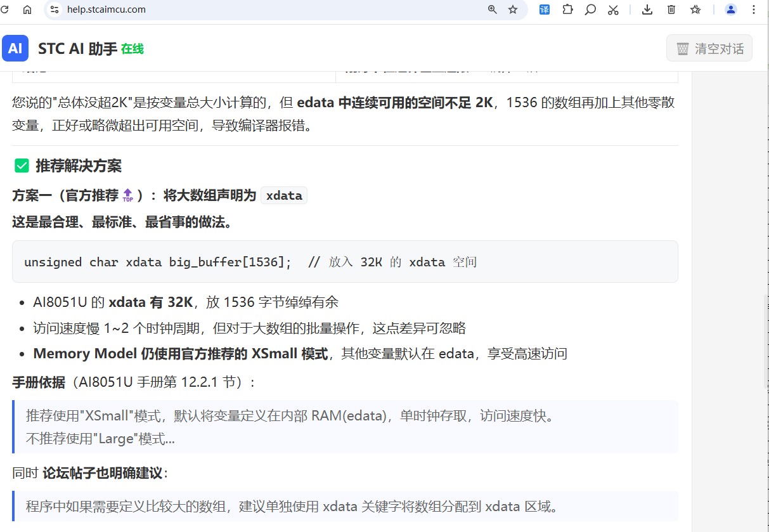
Task: Open the blue translate extension icon
Action: (545, 10)
